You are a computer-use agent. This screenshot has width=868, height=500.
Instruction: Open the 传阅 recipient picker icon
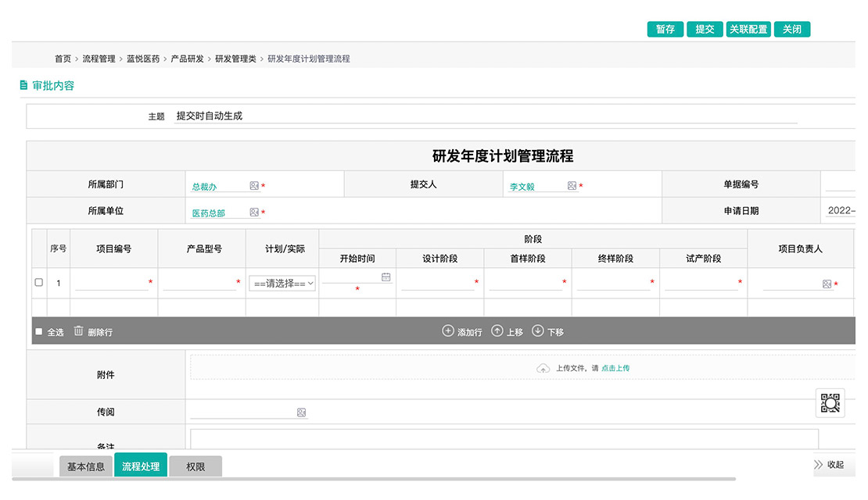[301, 412]
